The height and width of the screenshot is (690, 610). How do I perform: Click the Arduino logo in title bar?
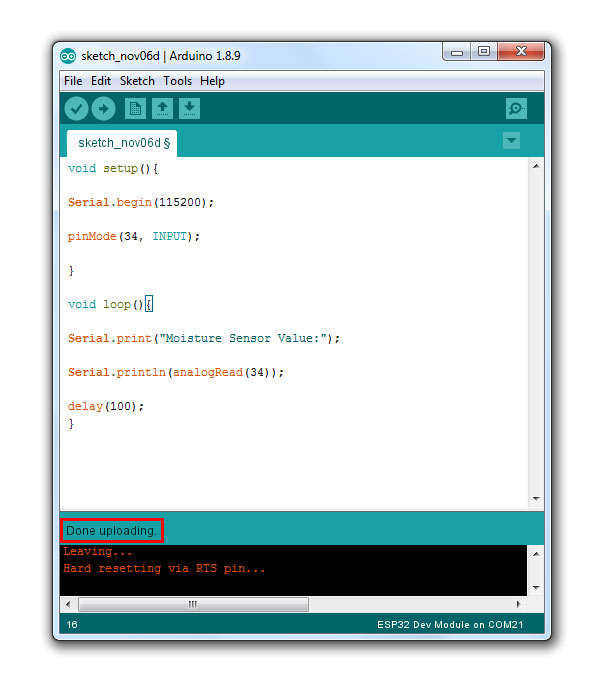(x=68, y=56)
